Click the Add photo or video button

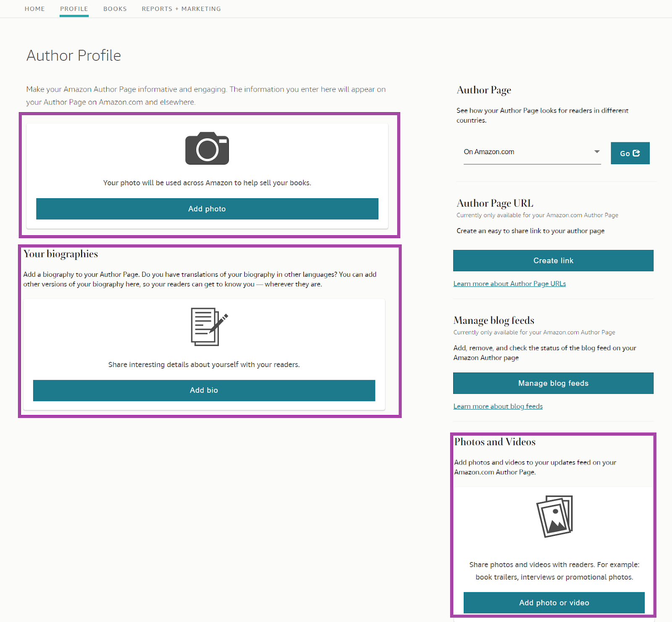554,603
